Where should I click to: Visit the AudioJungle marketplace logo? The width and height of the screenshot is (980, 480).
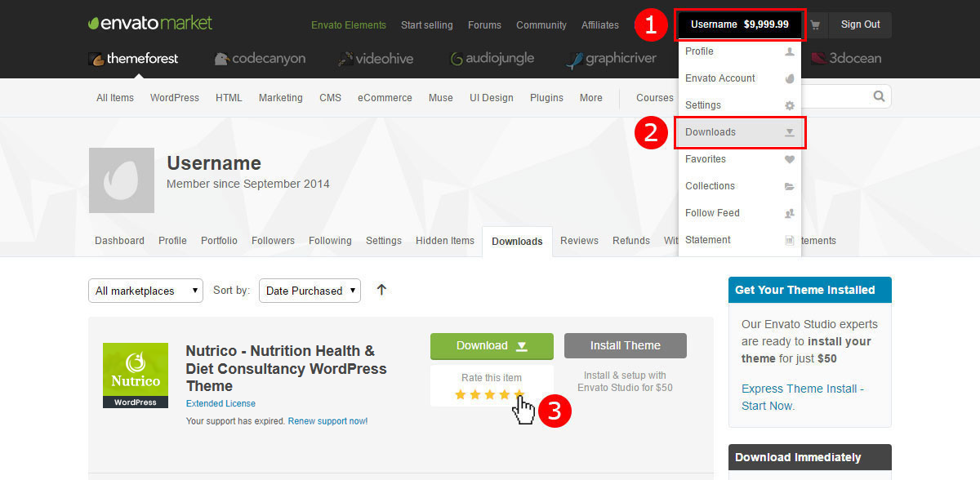[x=492, y=59]
